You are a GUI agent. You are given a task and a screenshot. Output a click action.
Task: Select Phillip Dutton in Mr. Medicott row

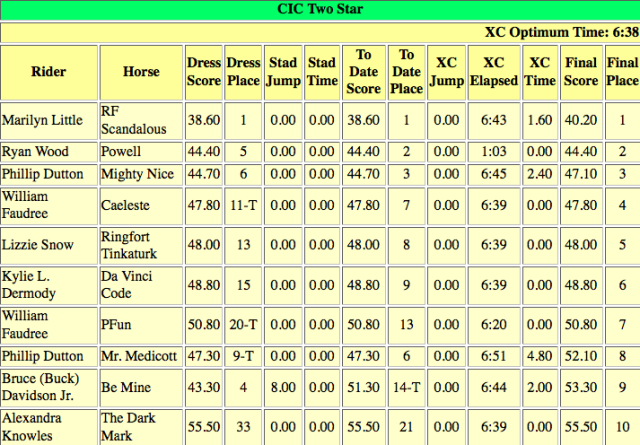click(x=42, y=356)
